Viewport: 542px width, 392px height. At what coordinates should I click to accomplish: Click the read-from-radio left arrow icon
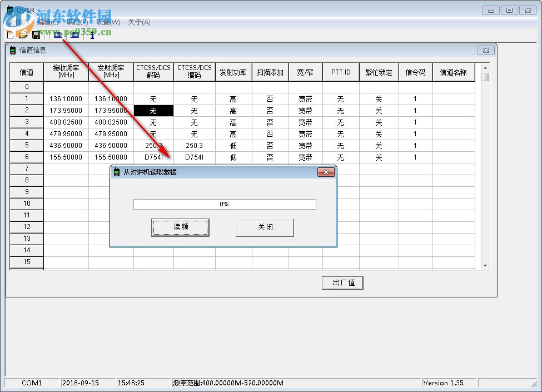click(x=58, y=34)
